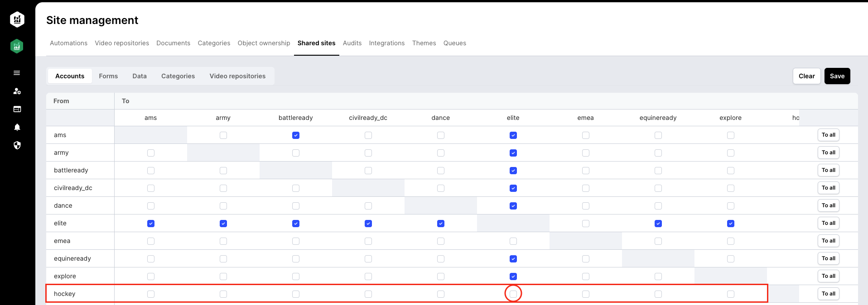Switch to Categories sub-tab
Image resolution: width=868 pixels, height=305 pixels.
(x=178, y=76)
